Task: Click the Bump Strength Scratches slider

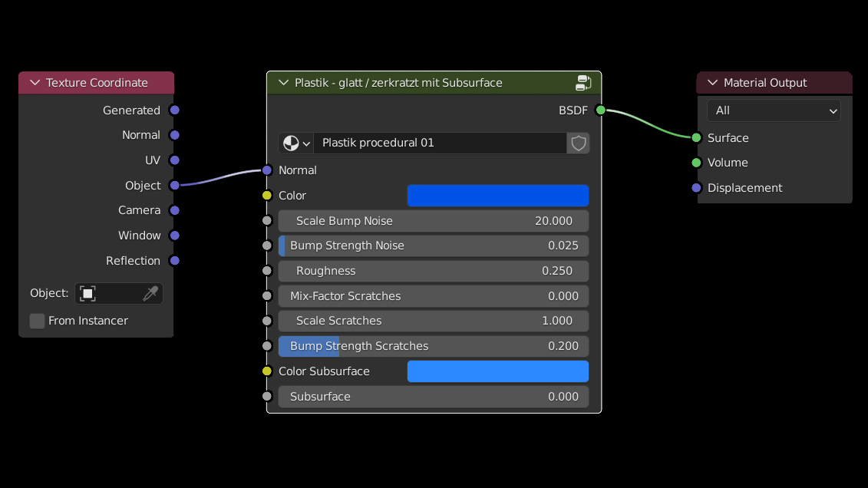Action: coord(434,346)
